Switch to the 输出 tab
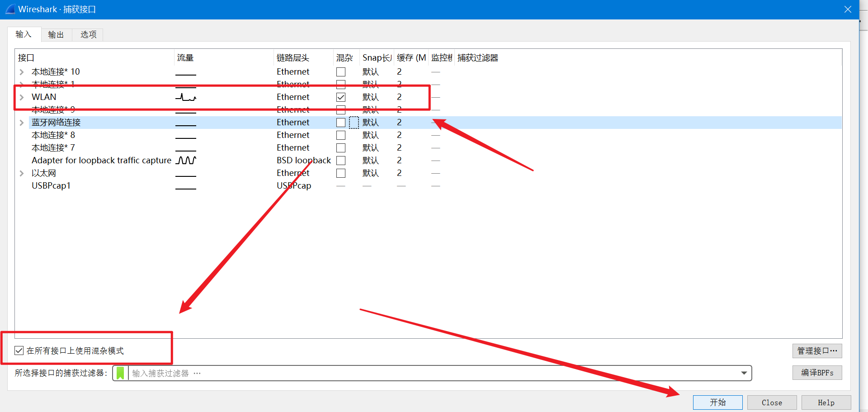This screenshot has height=412, width=868. pos(56,35)
